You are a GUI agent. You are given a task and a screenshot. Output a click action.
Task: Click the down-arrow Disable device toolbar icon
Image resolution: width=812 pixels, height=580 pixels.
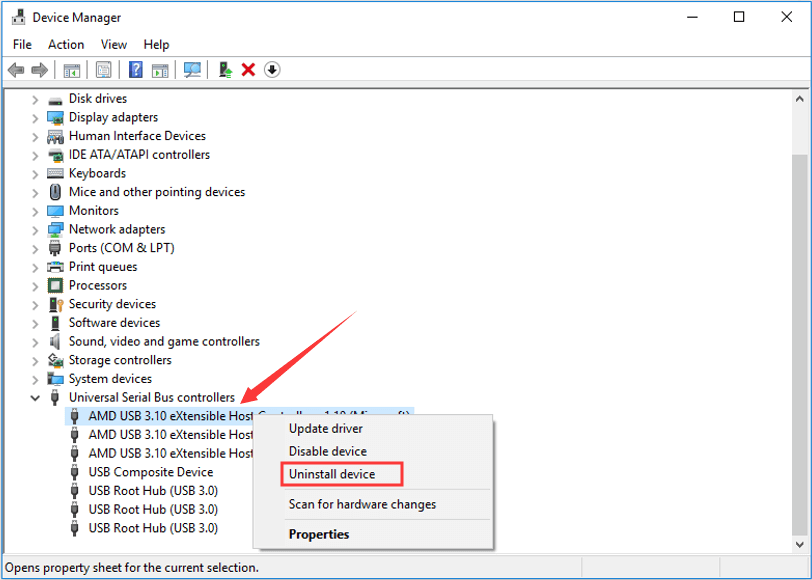[x=272, y=69]
